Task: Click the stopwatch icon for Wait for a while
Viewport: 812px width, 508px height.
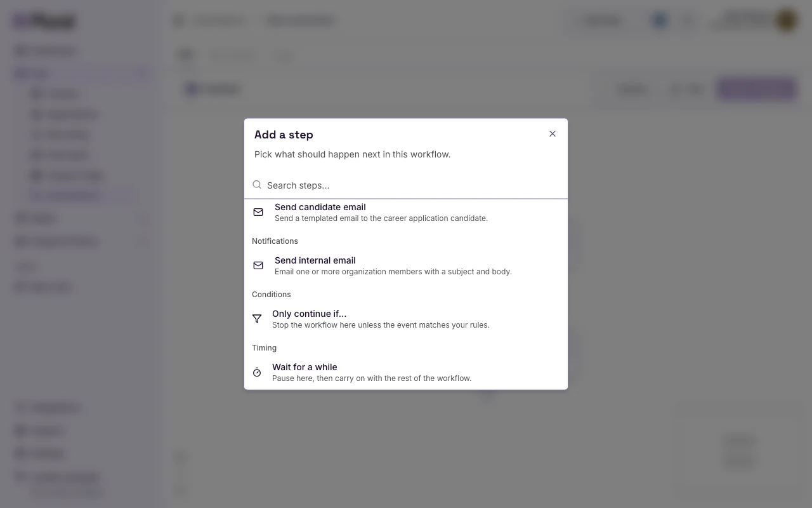Action: point(257,372)
